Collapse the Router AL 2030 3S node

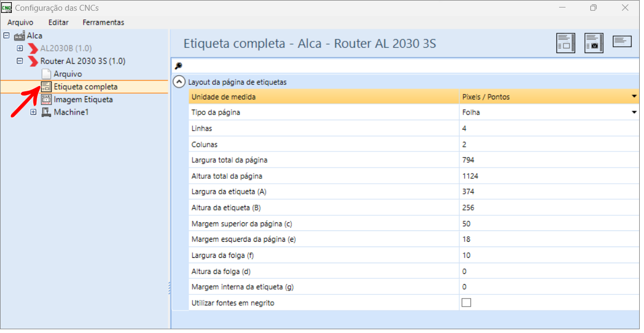coord(20,61)
